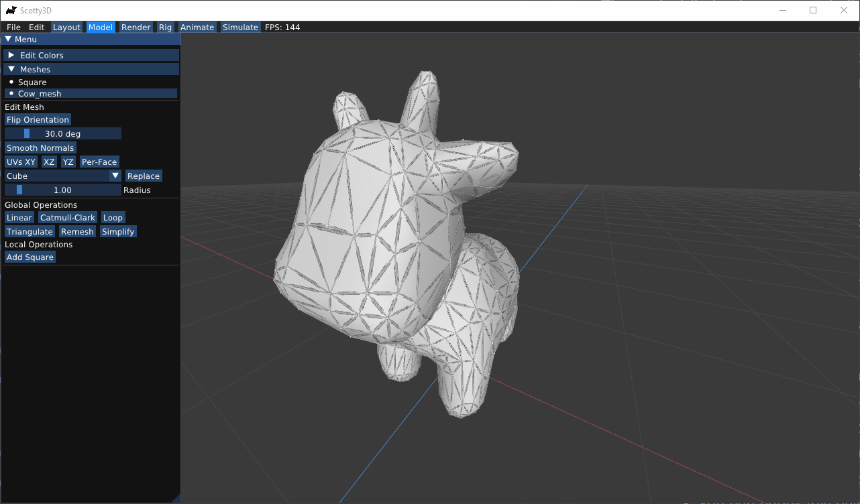
Task: Open the File menu
Action: (x=13, y=27)
